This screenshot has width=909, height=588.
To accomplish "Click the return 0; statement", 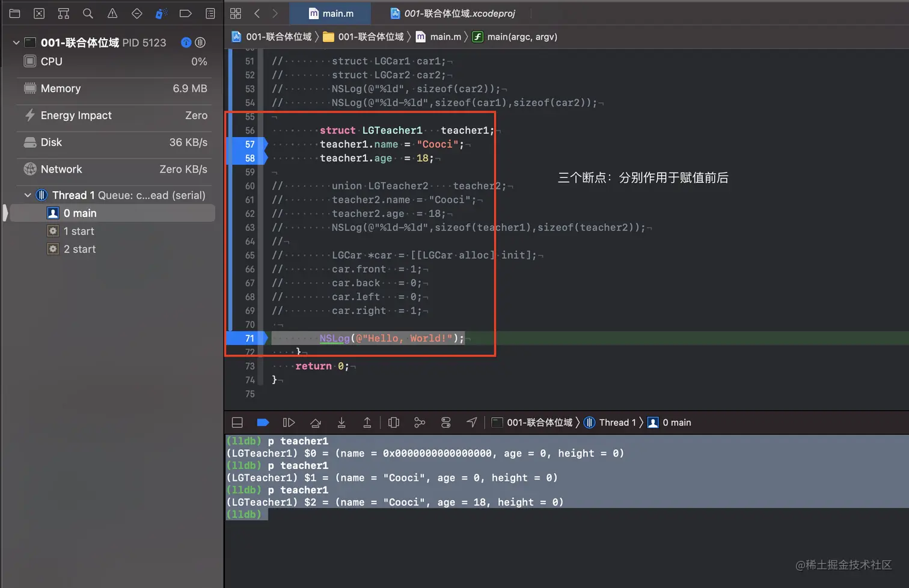I will pos(322,366).
